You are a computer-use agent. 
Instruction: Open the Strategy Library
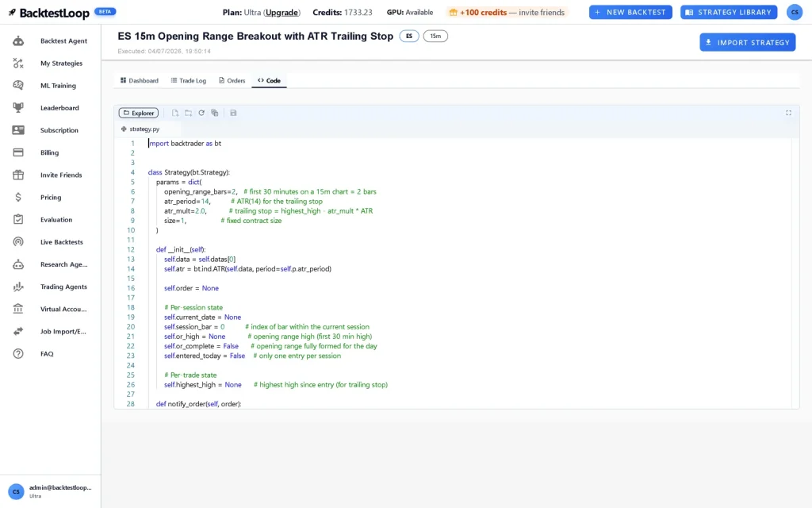click(729, 12)
